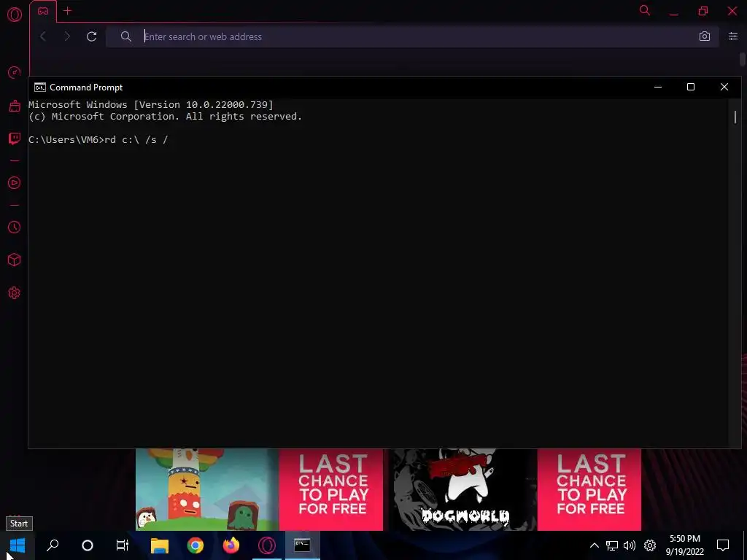Image resolution: width=747 pixels, height=560 pixels.
Task: Open Extensions cube icon in sidebar
Action: tap(15, 260)
